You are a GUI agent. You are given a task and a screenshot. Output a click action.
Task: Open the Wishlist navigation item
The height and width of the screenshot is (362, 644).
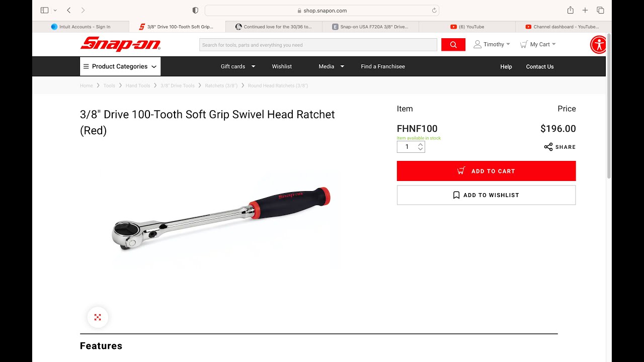[282, 66]
